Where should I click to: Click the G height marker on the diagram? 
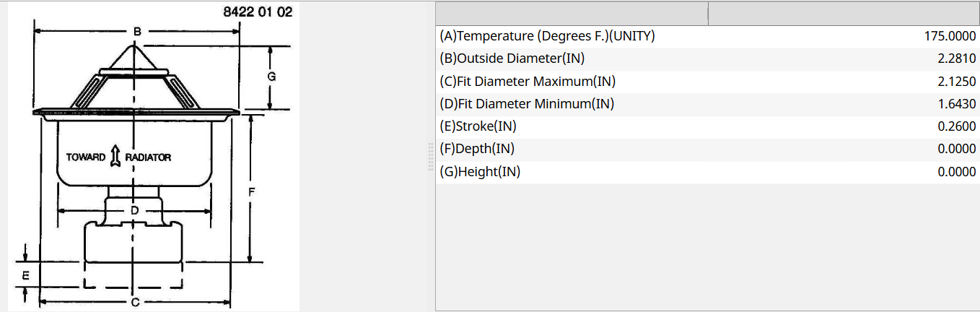[271, 77]
